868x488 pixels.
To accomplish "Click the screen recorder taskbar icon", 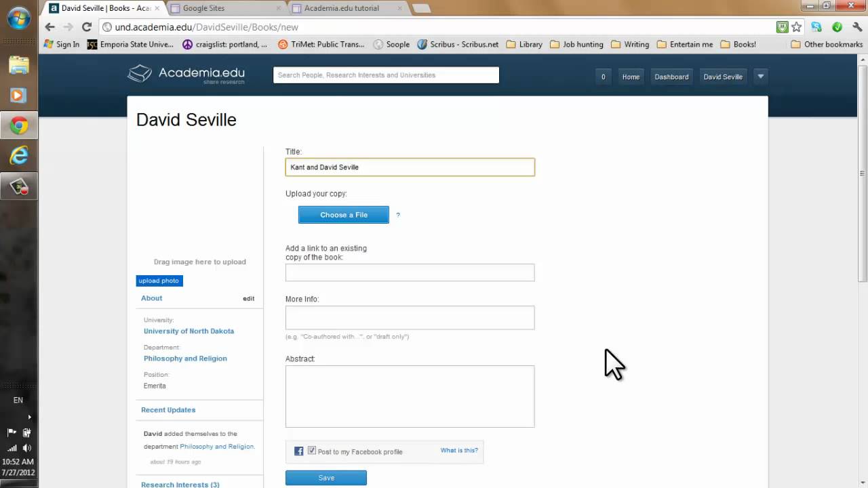I will (x=18, y=186).
